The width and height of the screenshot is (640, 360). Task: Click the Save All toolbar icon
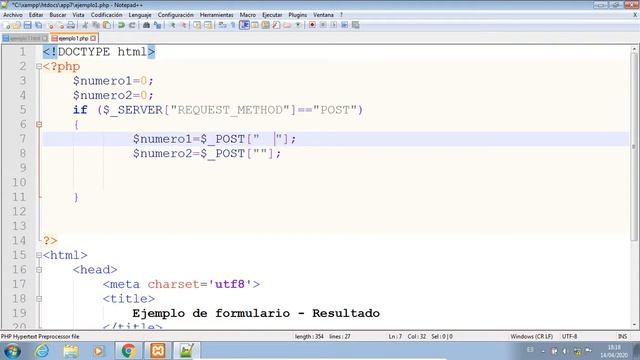click(38, 25)
